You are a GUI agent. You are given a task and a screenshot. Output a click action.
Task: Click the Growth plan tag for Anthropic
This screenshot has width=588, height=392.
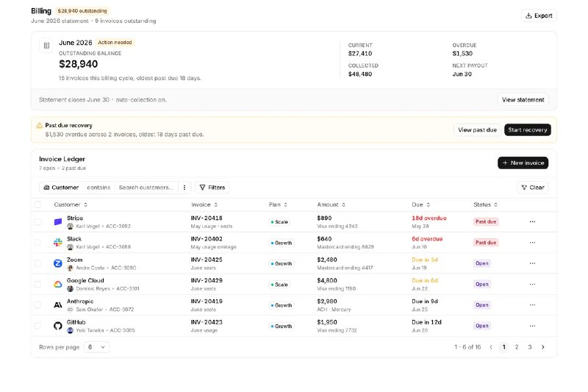(282, 305)
